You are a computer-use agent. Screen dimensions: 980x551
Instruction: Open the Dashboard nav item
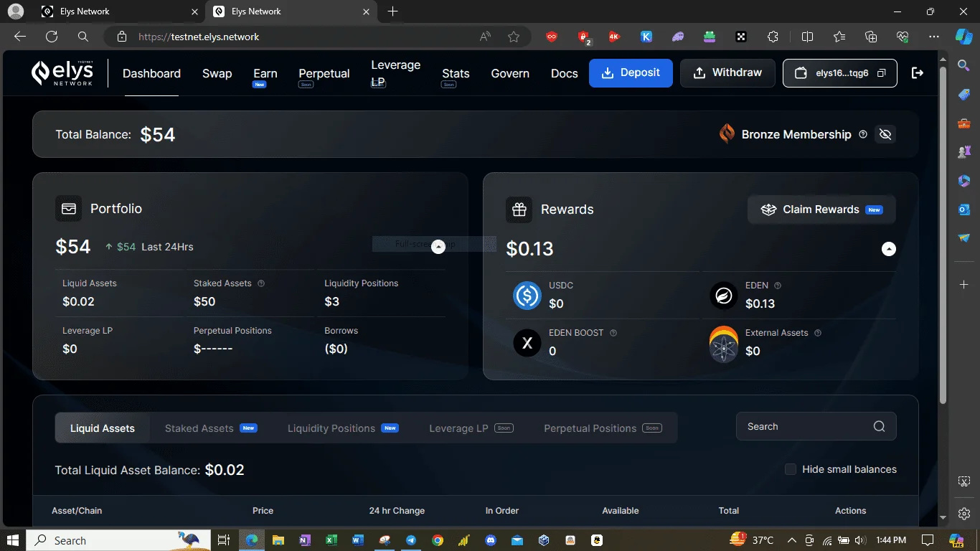coord(151,73)
